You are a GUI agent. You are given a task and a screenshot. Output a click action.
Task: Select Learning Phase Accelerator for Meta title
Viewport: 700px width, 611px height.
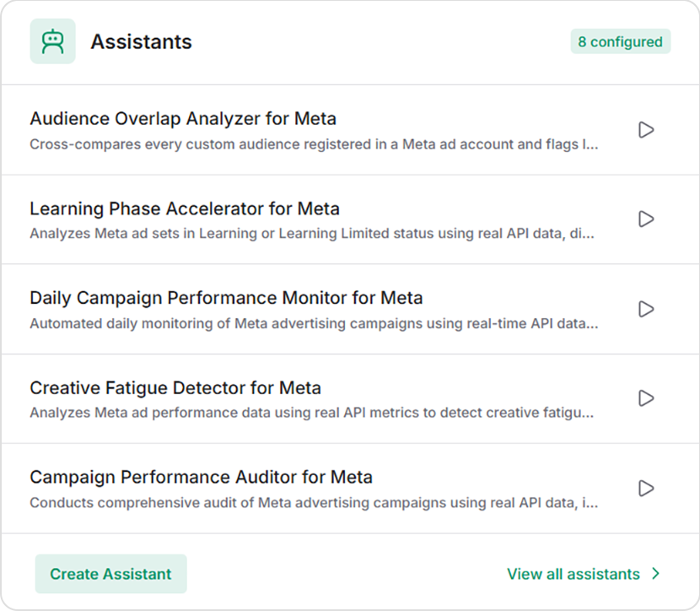185,208
